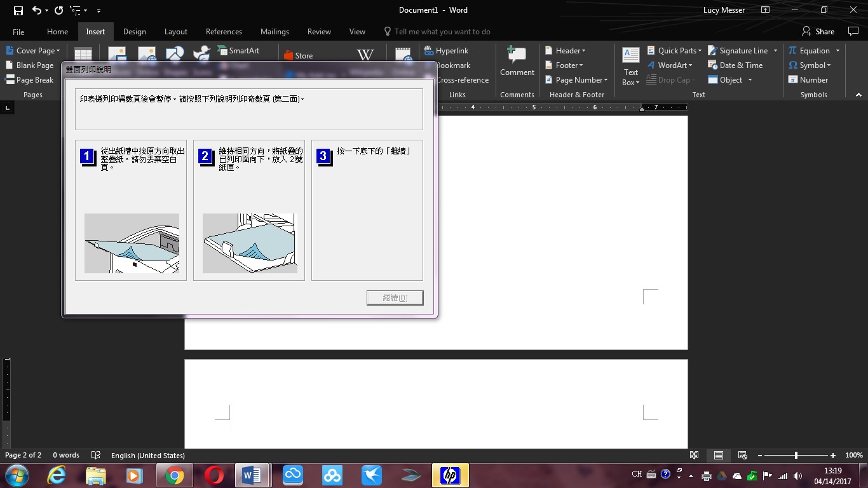
Task: Switch to the Mailings tab
Action: point(275,32)
